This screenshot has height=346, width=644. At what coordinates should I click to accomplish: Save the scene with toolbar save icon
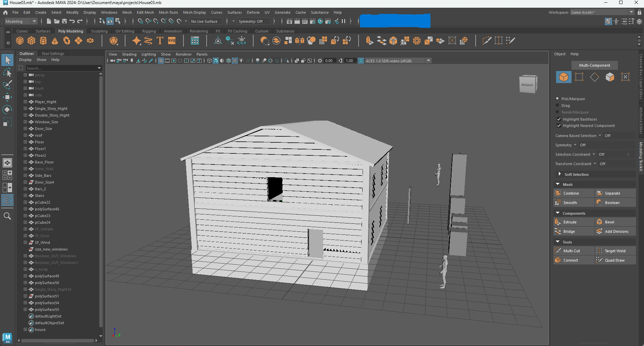coord(64,21)
